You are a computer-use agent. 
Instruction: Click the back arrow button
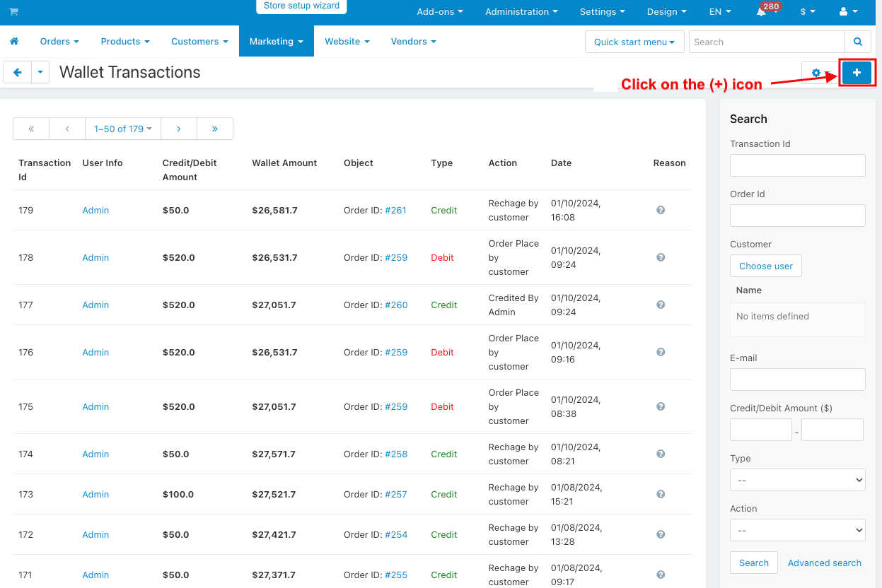tap(18, 72)
